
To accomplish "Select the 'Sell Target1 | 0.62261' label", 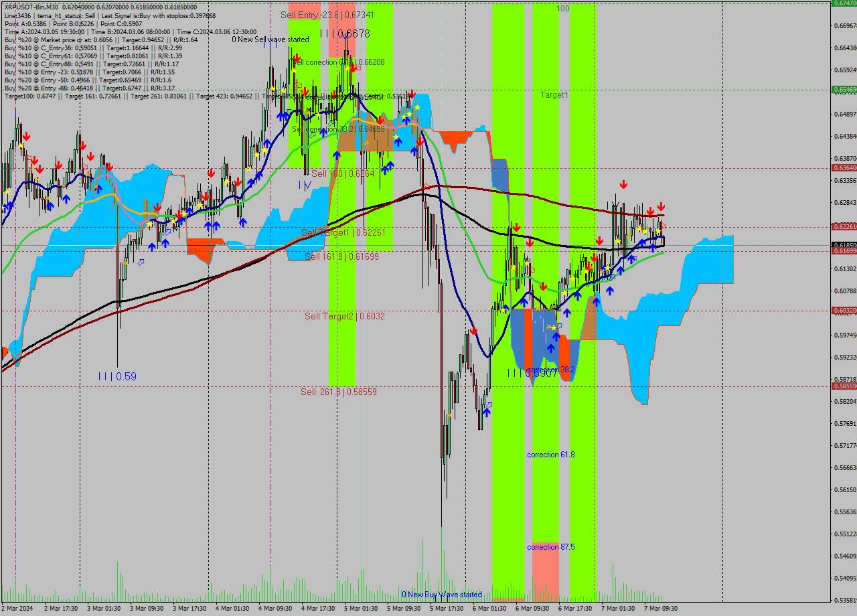I will 343,232.
